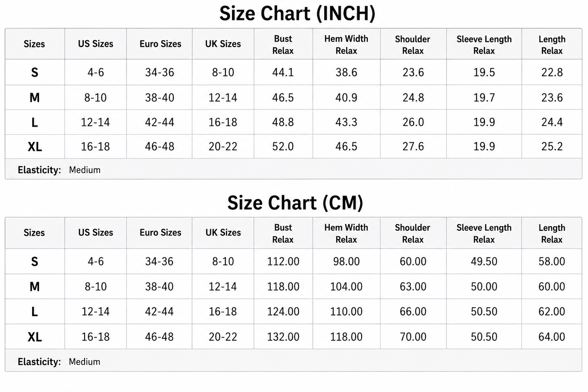The width and height of the screenshot is (588, 392).
Task: Click hem width value 43.3
Action: coord(346,122)
